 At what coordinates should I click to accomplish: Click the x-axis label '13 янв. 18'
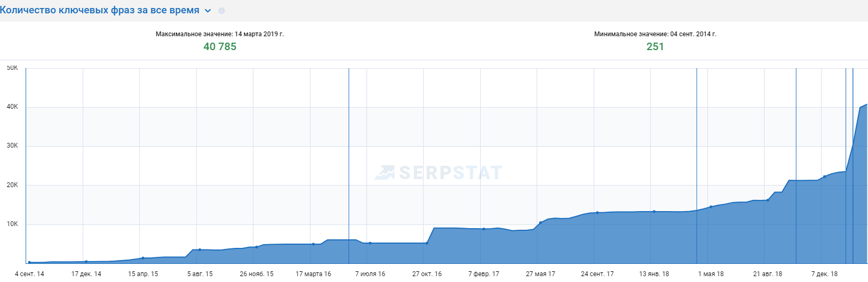pyautogui.click(x=654, y=274)
